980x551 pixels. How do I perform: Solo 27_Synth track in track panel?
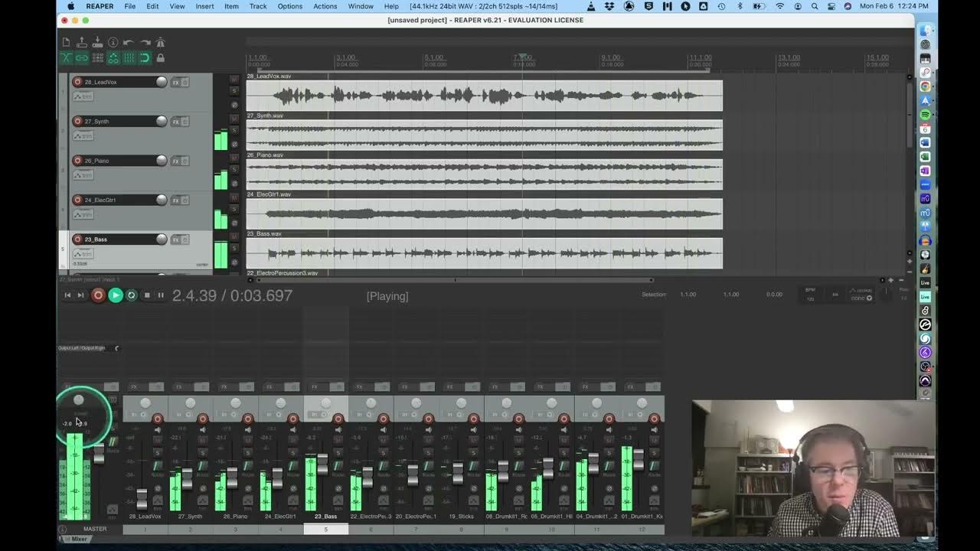235,130
